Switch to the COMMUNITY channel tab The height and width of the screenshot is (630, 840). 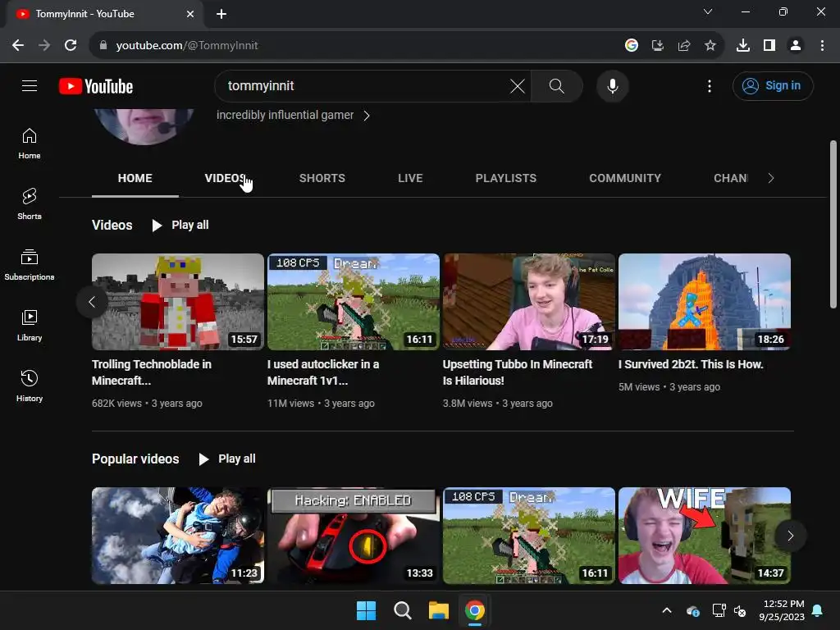click(625, 178)
